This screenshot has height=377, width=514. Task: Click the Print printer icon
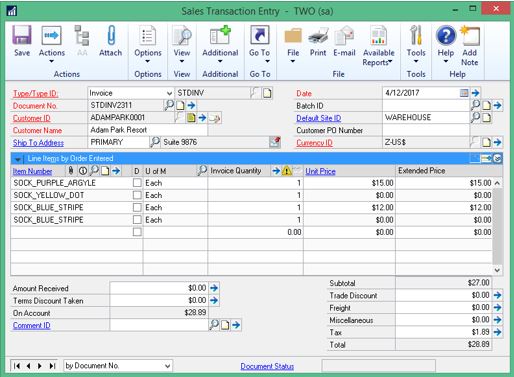click(x=318, y=36)
